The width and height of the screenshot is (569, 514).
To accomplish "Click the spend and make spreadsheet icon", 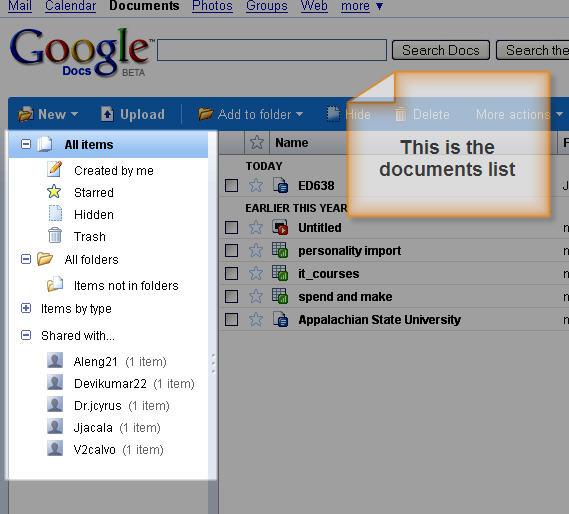I will point(280,296).
